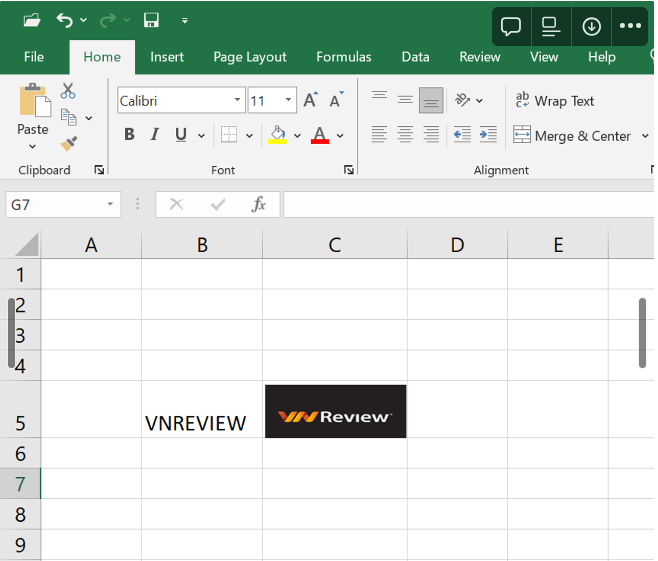This screenshot has width=658, height=561.
Task: Click the Save floppy disk icon
Action: 151,20
